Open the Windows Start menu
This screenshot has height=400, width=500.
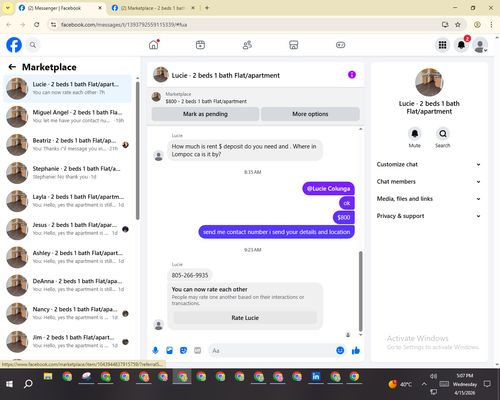pyautogui.click(x=9, y=384)
